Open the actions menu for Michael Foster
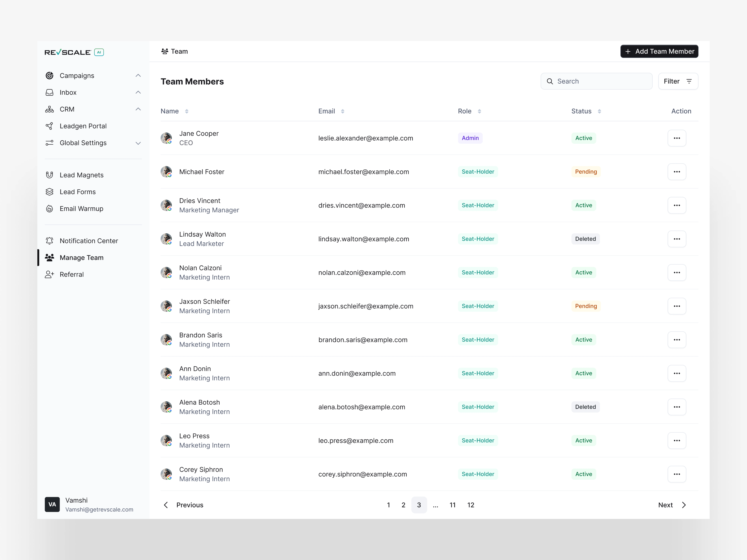This screenshot has height=560, width=747. click(677, 172)
